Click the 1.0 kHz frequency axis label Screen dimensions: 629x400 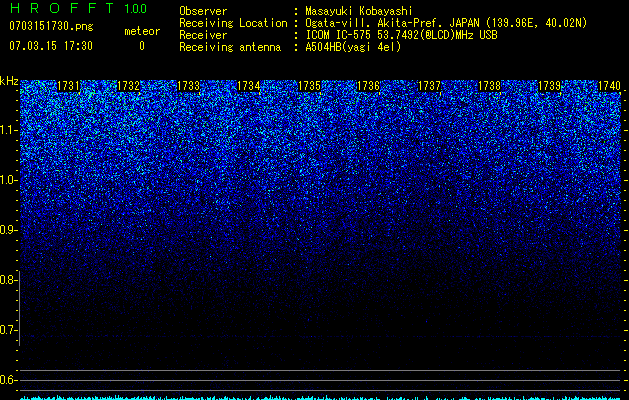coord(8,180)
